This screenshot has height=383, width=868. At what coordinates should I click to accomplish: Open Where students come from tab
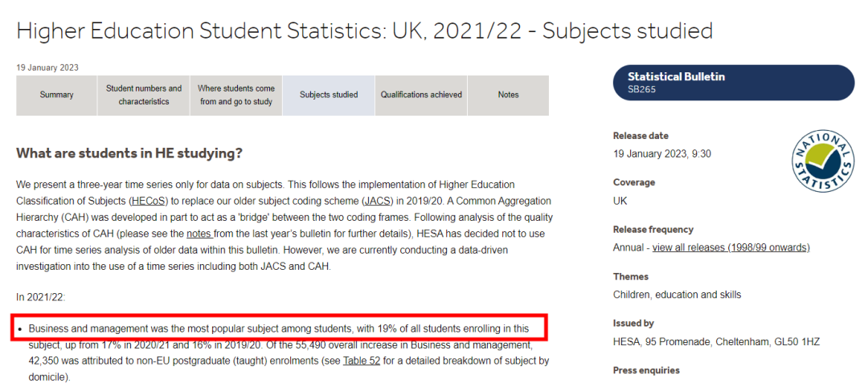(x=236, y=95)
